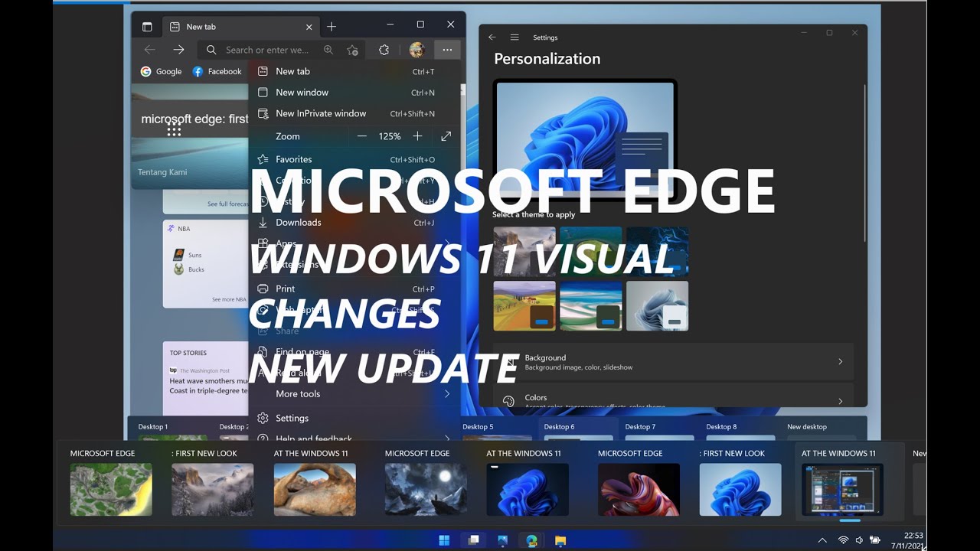The height and width of the screenshot is (551, 980).
Task: Click the forward arrow in Edge
Action: pyautogui.click(x=178, y=50)
